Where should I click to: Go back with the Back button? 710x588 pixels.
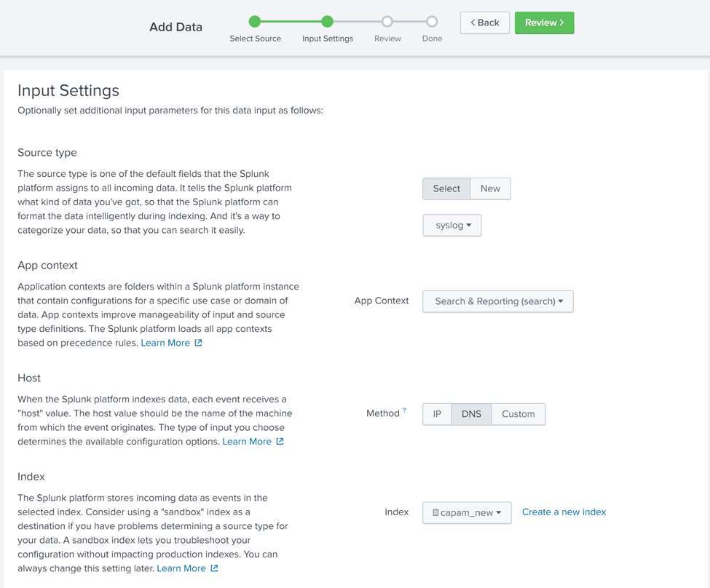[484, 23]
